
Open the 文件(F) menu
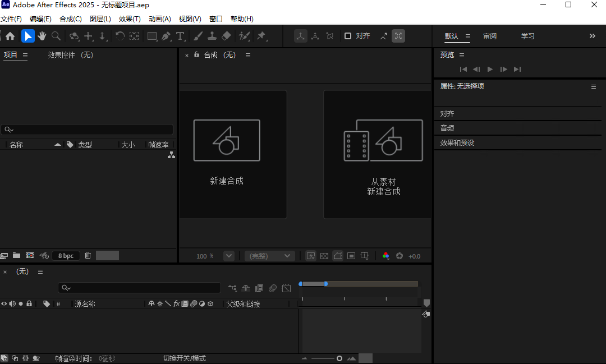pyautogui.click(x=11, y=19)
